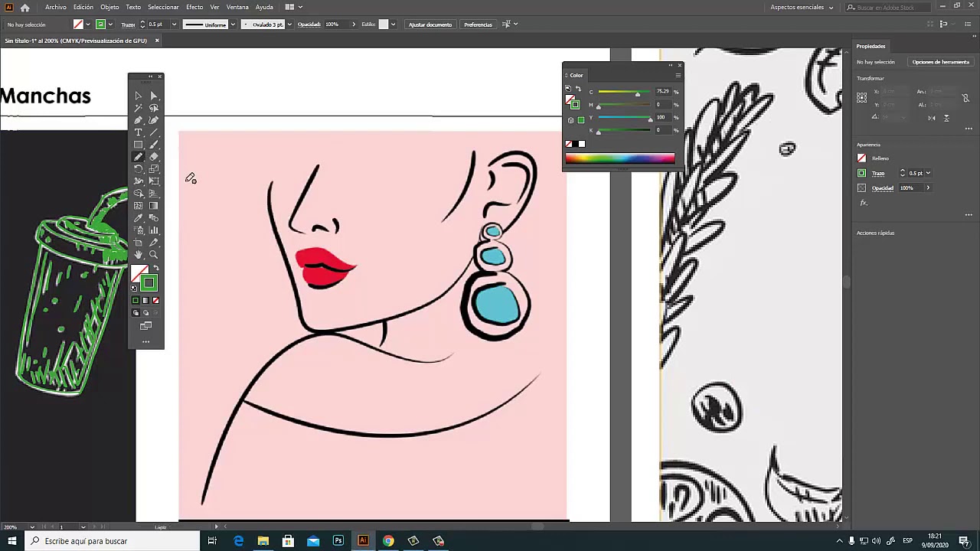Set toolbox paint to Gradient
This screenshot has height=551, width=980.
145,300
